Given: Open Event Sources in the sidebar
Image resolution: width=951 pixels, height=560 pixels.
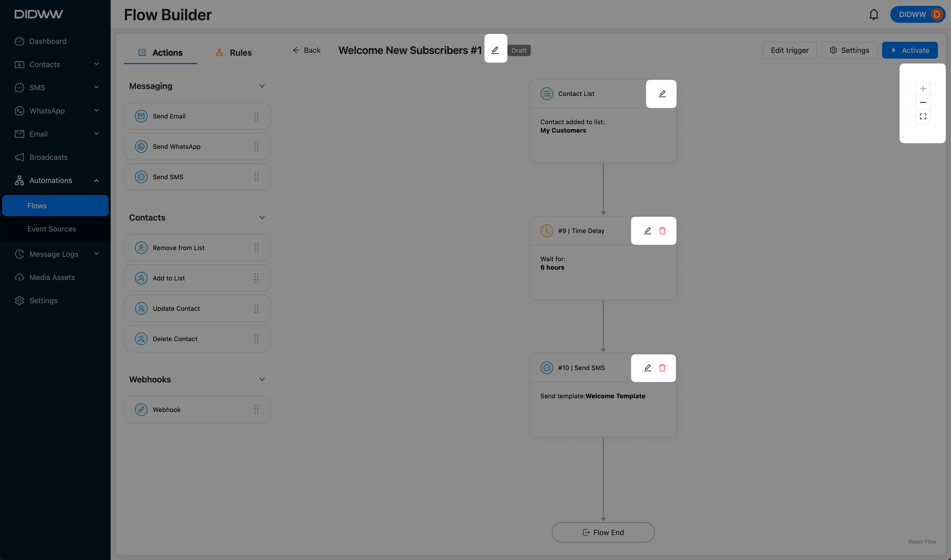Looking at the screenshot, I should 52,229.
